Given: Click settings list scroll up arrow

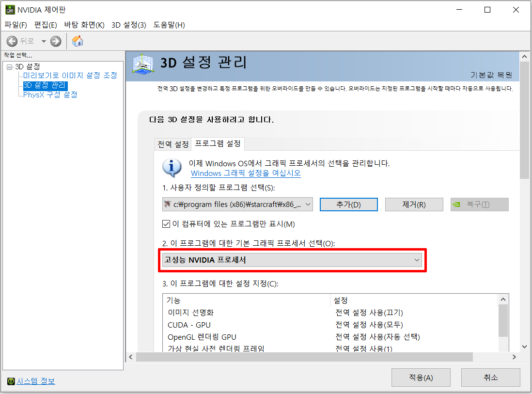Looking at the screenshot, I should (x=503, y=299).
